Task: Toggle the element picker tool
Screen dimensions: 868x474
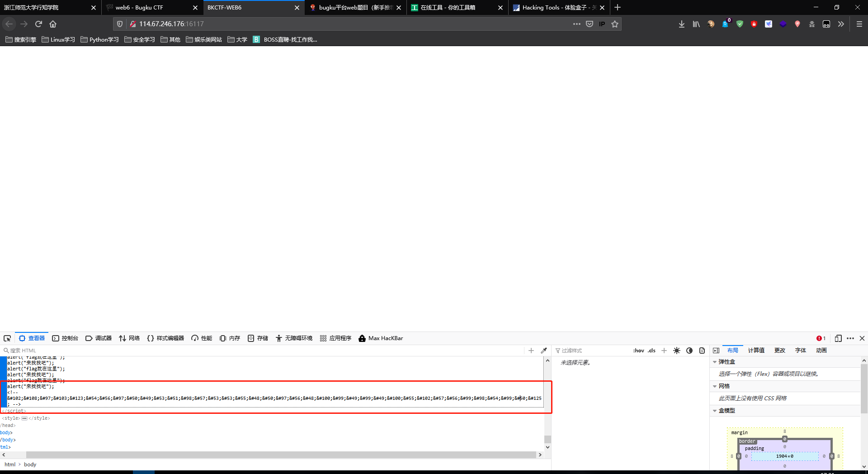Action: tap(7, 338)
